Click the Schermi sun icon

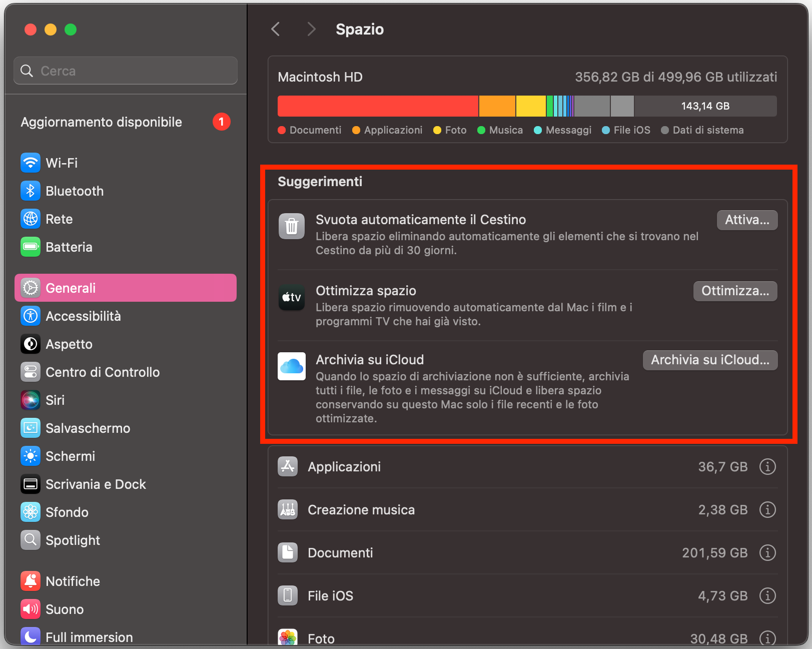[31, 456]
